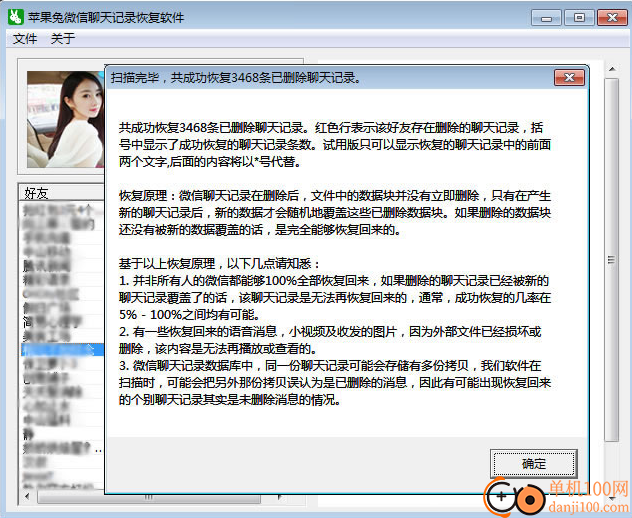The image size is (632, 518).
Task: Open the 文件 menu
Action: click(25, 39)
